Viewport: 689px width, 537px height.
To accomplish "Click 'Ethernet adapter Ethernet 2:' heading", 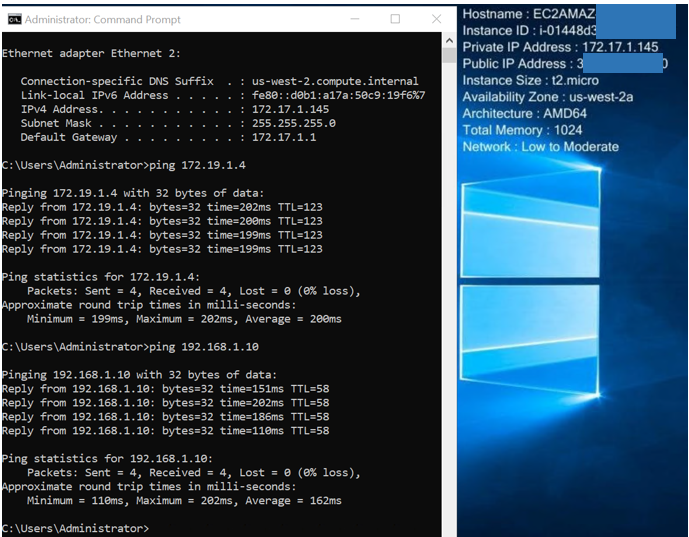I will pyautogui.click(x=91, y=54).
